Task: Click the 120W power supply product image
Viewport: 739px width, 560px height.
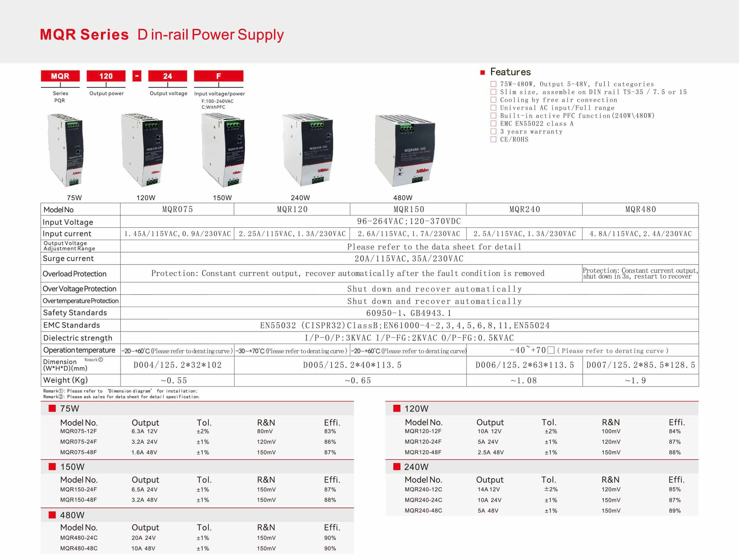Action: [142, 150]
